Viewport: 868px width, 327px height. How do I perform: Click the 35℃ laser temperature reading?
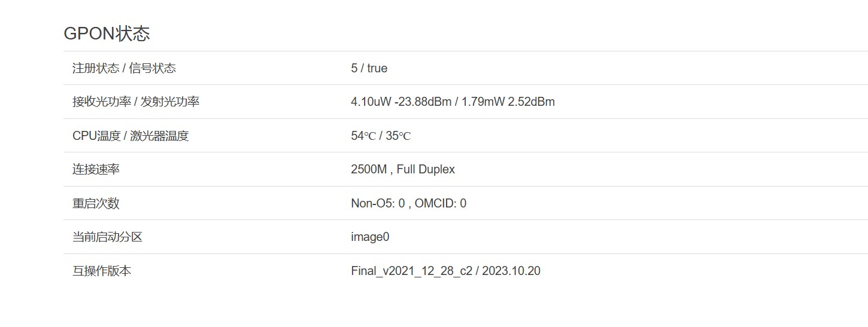click(x=398, y=136)
